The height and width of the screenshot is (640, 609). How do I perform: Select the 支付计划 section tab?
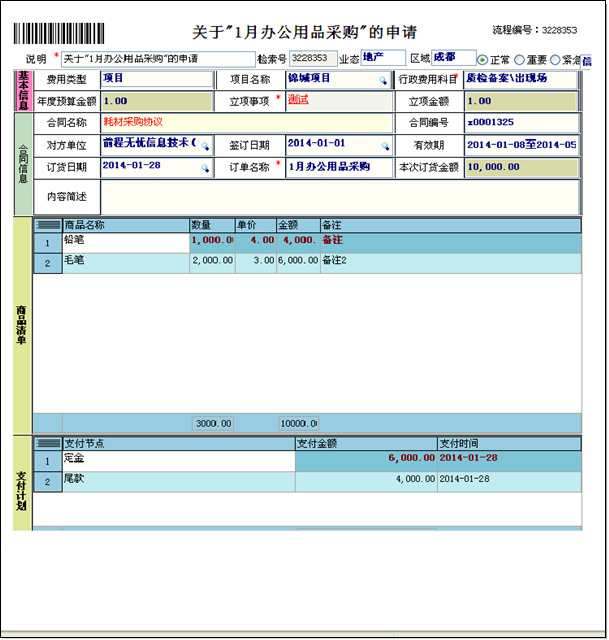pyautogui.click(x=22, y=483)
